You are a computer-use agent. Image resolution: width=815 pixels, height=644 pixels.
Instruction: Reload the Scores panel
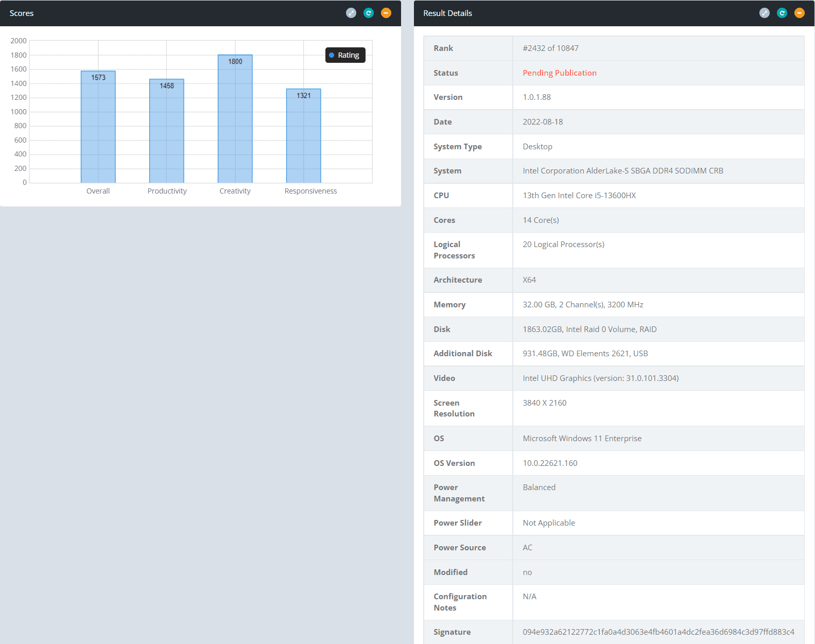pyautogui.click(x=369, y=13)
